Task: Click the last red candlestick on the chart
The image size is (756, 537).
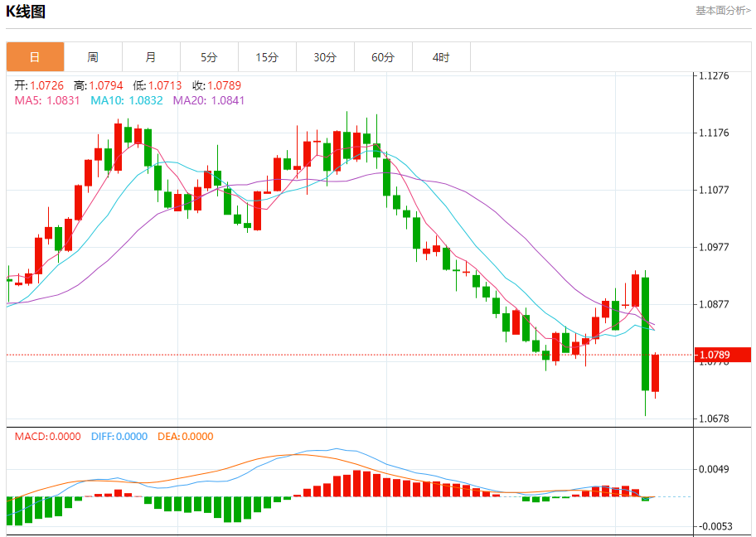Action: point(655,373)
